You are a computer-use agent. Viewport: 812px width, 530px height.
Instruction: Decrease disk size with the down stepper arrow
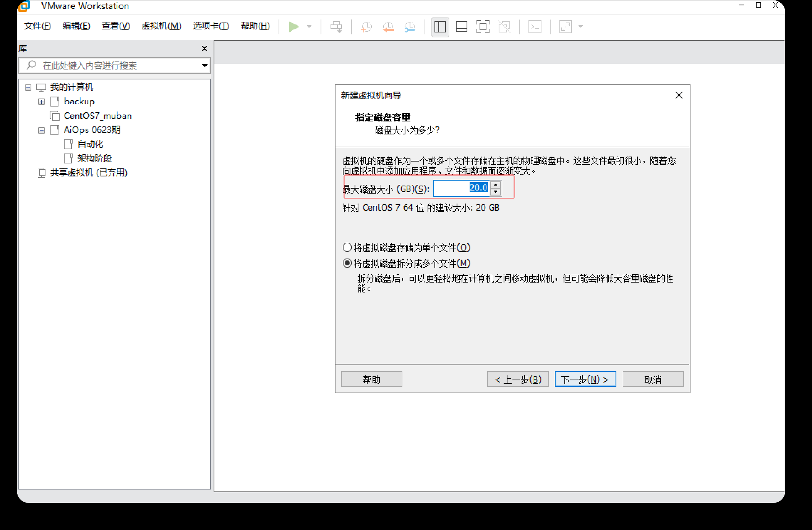pyautogui.click(x=496, y=192)
